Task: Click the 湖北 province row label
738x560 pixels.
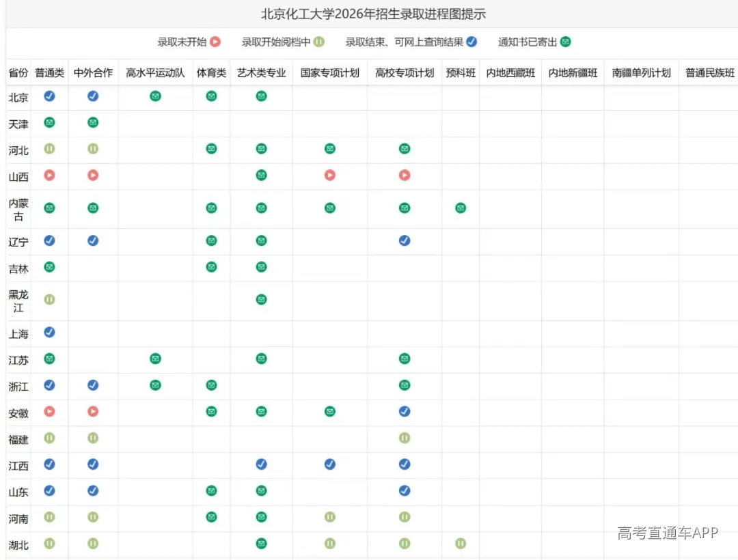Action: (18, 545)
